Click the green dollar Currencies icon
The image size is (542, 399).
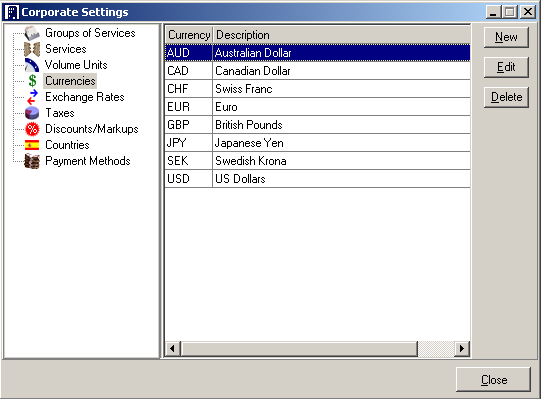32,81
